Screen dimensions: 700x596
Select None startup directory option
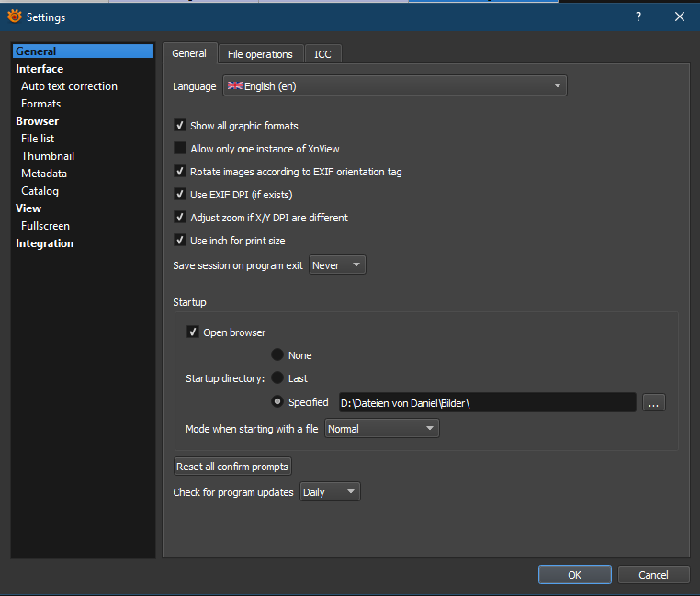[277, 354]
